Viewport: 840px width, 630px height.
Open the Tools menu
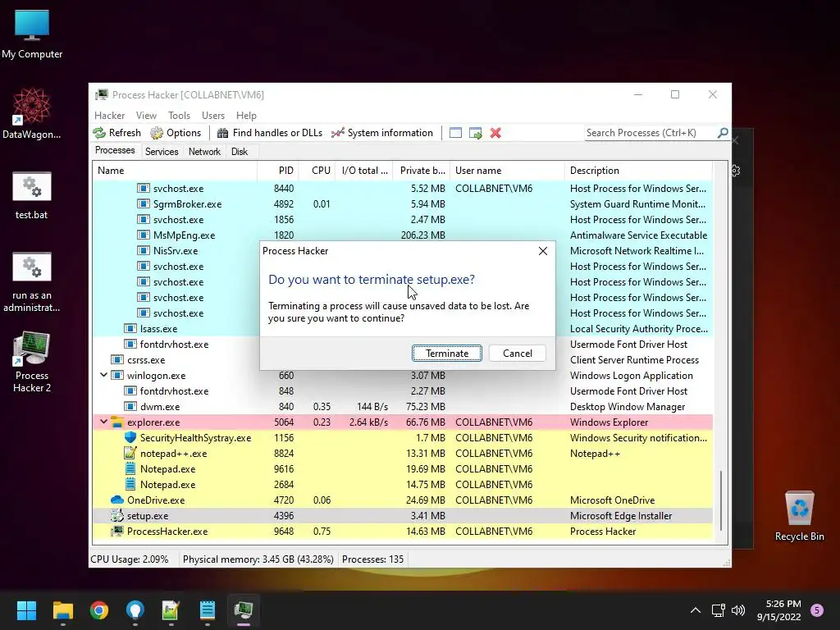(179, 115)
